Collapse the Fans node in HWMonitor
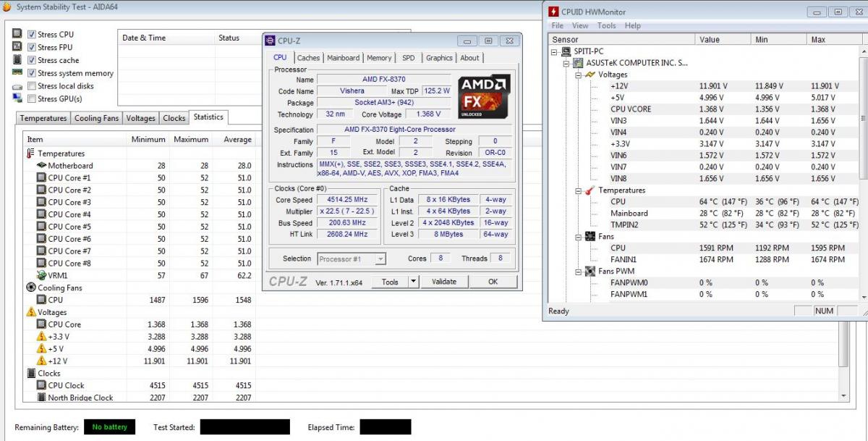This screenshot has height=441, width=868. click(x=578, y=237)
